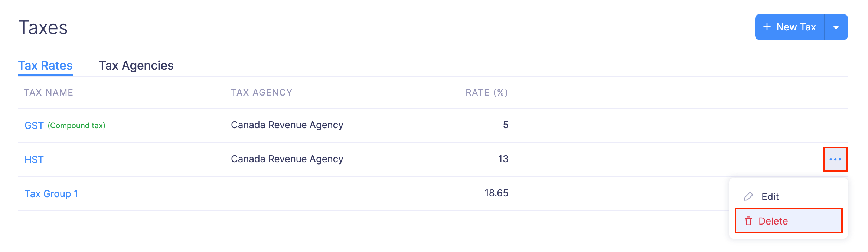Click the trash icon beside Delete

pyautogui.click(x=748, y=221)
